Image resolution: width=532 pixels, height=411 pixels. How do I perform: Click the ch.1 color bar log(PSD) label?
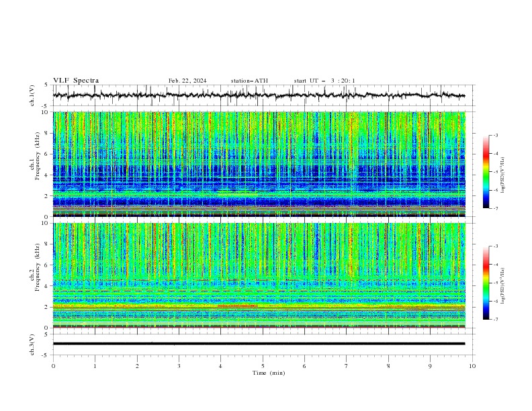pos(502,175)
